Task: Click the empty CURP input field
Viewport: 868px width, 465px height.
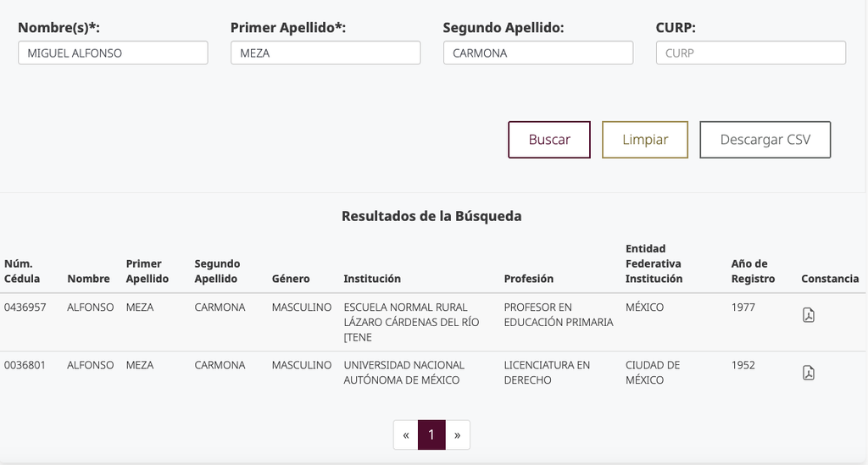Action: coord(751,53)
